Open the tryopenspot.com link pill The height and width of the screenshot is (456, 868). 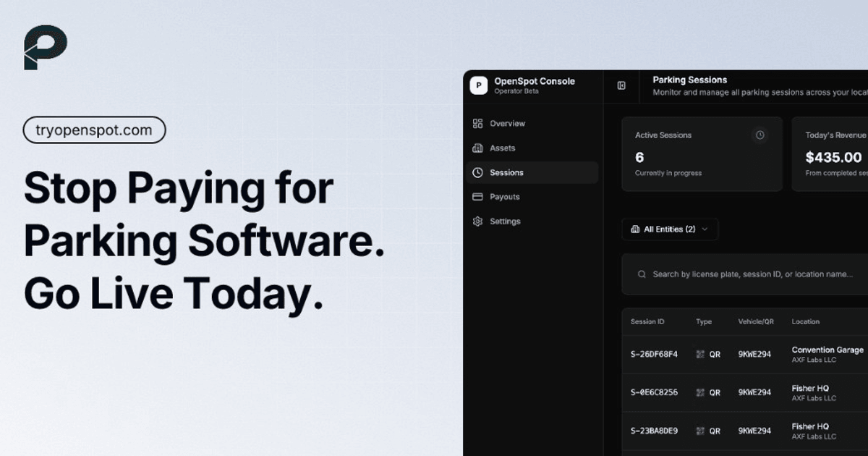(94, 130)
